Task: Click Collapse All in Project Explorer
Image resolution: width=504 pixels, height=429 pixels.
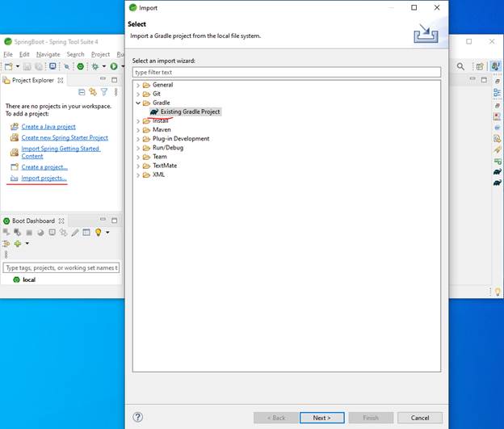Action: tap(82, 92)
